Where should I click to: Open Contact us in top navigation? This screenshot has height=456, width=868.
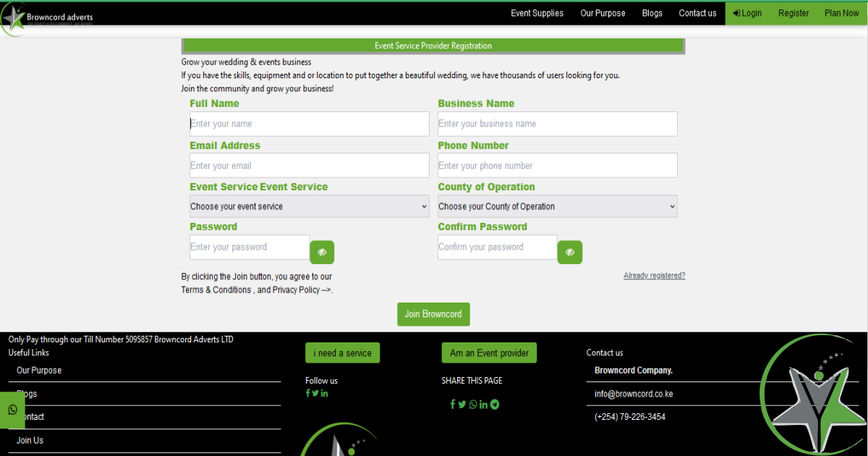pyautogui.click(x=697, y=13)
